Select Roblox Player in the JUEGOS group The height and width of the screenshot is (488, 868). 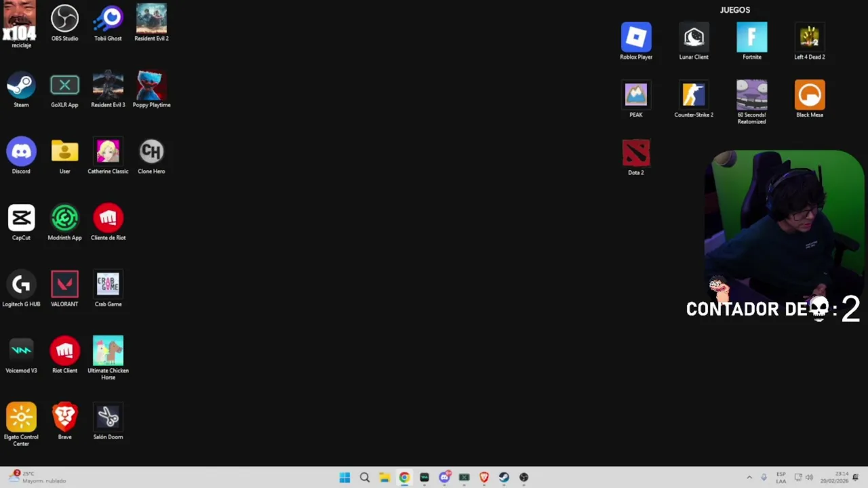tap(635, 41)
